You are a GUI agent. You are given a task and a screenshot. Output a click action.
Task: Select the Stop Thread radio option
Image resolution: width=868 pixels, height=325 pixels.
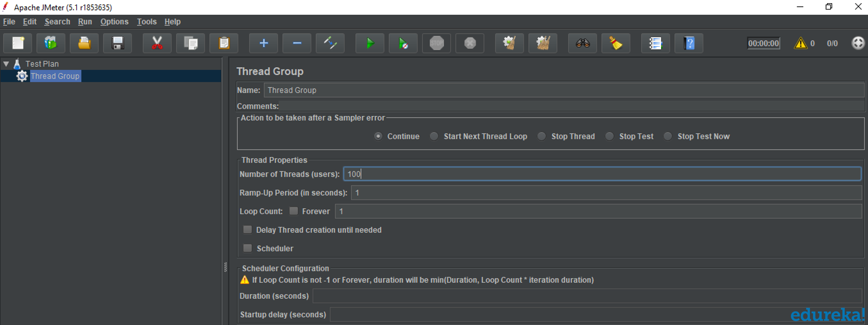542,136
